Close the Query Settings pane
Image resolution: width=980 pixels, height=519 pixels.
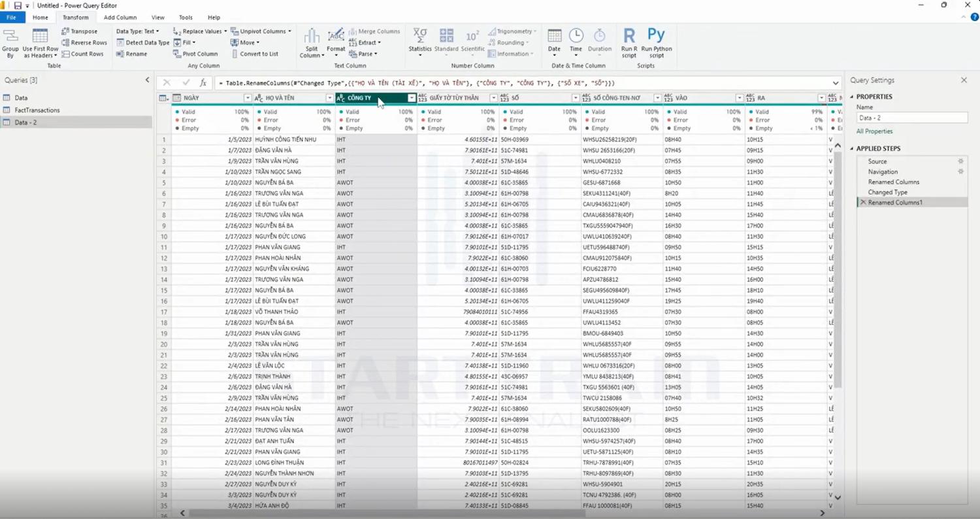tap(964, 80)
